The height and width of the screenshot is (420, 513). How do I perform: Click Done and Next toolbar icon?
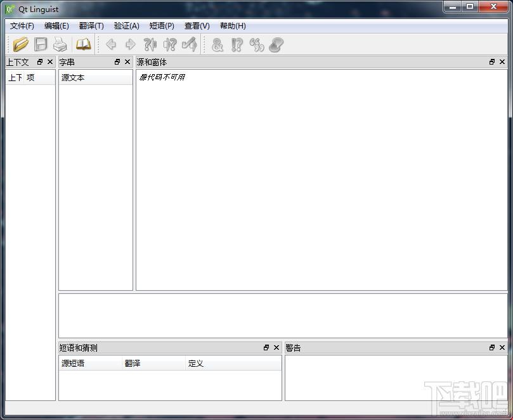(190, 44)
